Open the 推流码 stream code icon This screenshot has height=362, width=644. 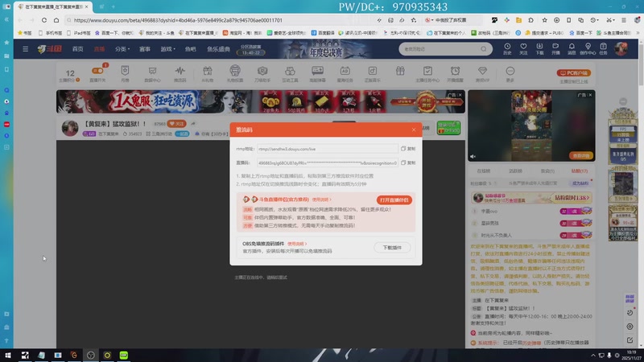click(180, 73)
